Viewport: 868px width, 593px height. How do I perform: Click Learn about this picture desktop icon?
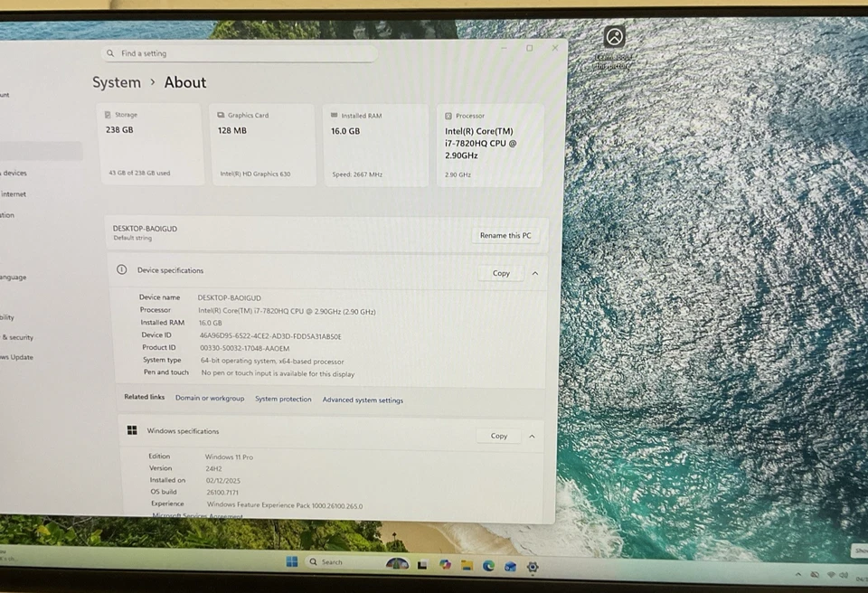614,48
